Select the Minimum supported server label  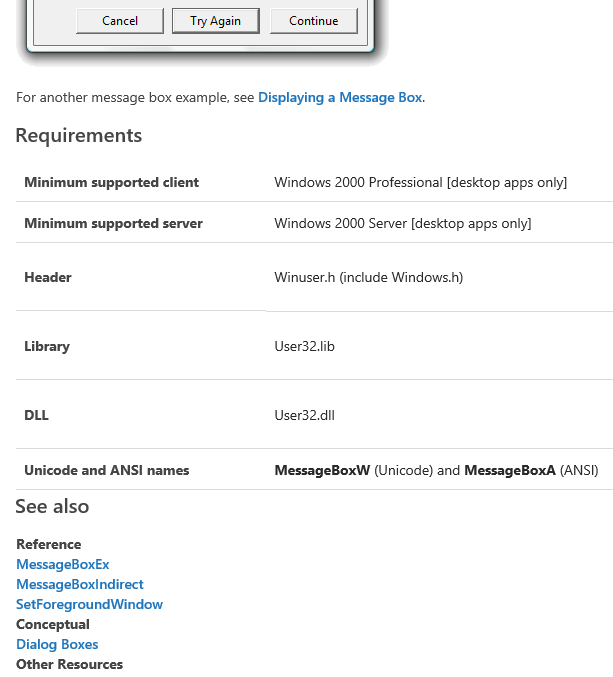coord(113,224)
